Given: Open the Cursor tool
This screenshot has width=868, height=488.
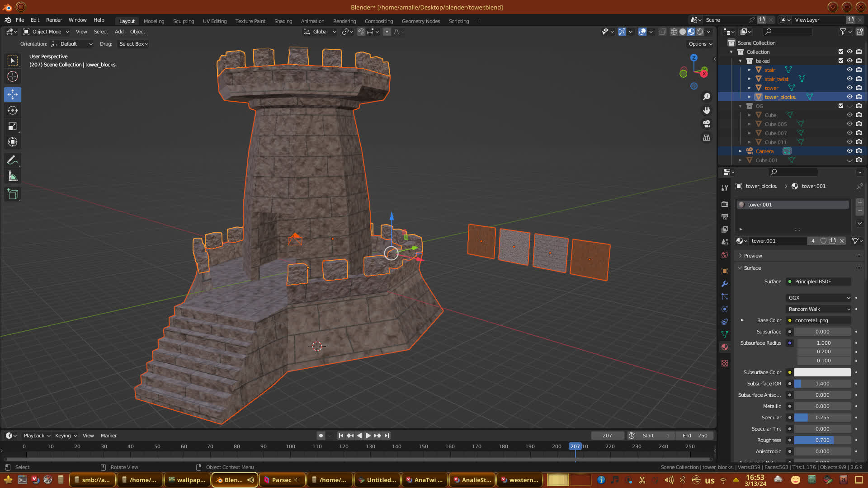Looking at the screenshot, I should pyautogui.click(x=13, y=76).
